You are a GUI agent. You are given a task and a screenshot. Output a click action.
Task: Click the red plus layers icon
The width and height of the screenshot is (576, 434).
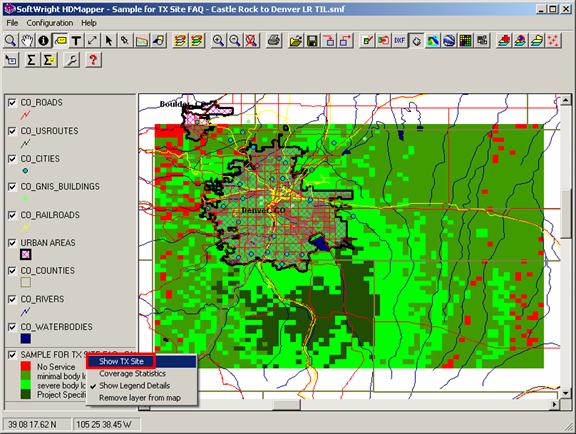pos(504,40)
